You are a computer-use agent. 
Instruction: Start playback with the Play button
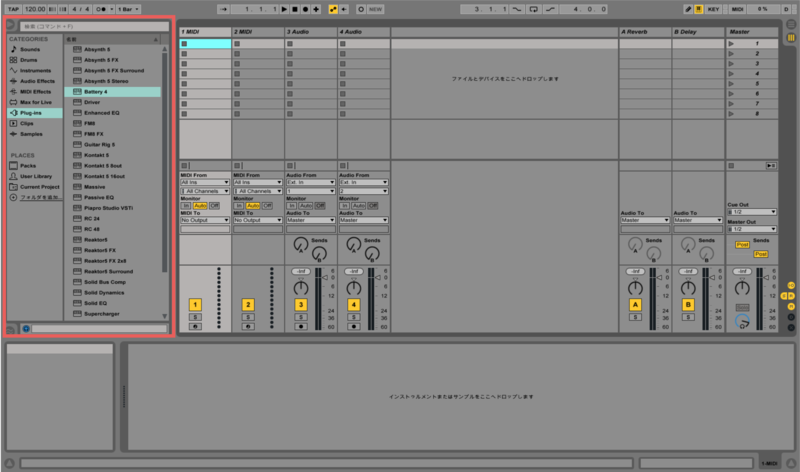(x=285, y=9)
